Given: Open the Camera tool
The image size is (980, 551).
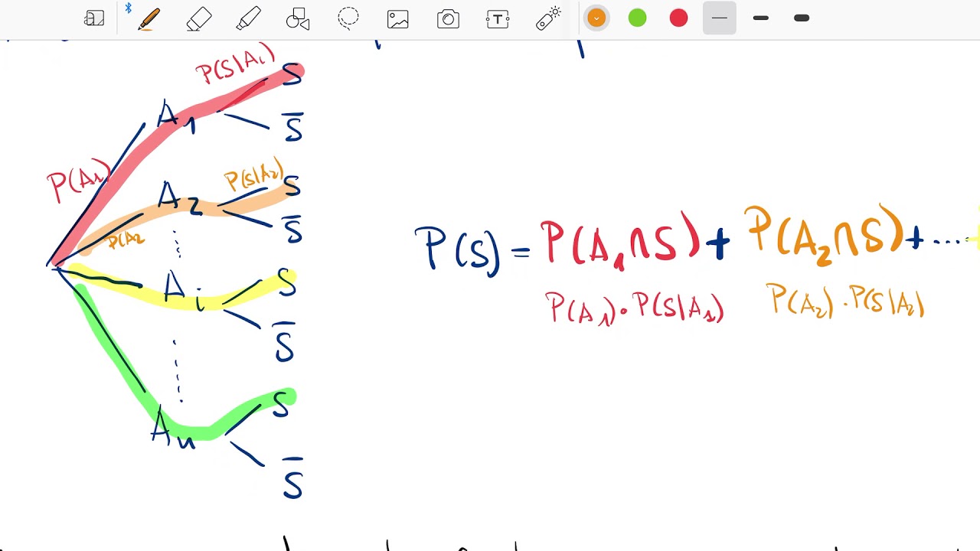Looking at the screenshot, I should [x=448, y=19].
